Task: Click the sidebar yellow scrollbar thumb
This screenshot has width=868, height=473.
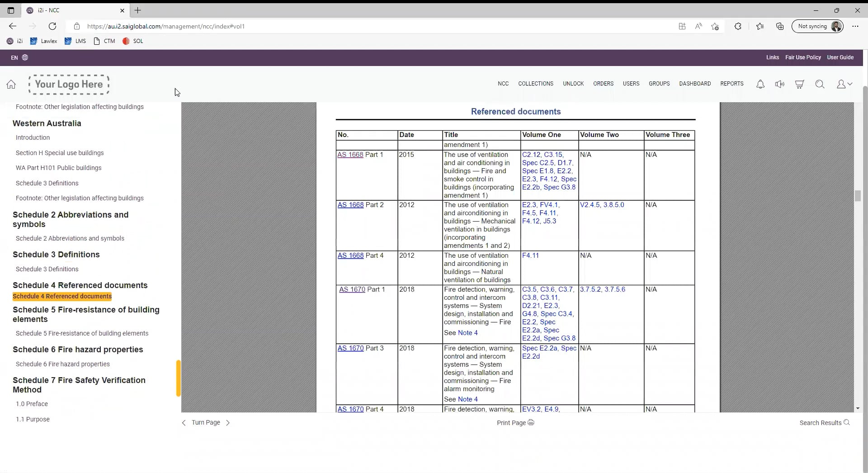Action: [179, 378]
